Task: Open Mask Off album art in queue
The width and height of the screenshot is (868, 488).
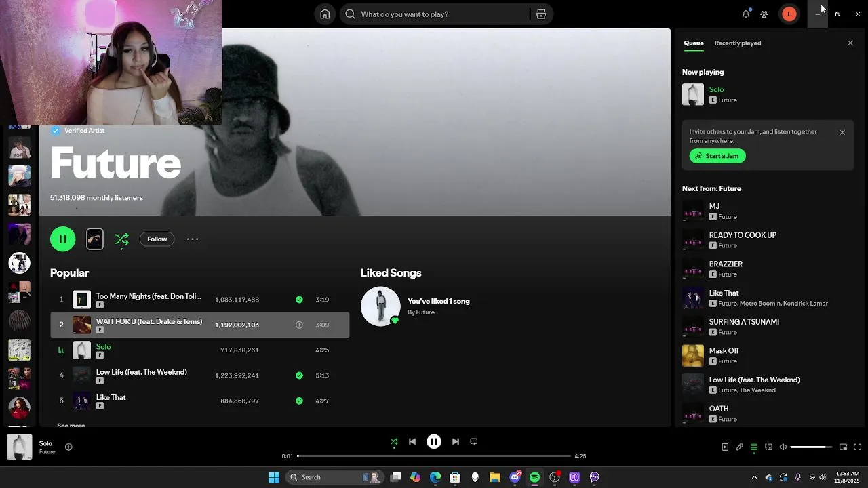Action: coord(693,356)
